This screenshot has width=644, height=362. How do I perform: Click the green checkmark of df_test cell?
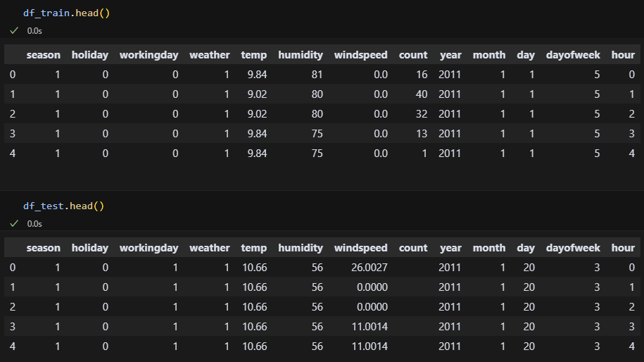tap(14, 223)
